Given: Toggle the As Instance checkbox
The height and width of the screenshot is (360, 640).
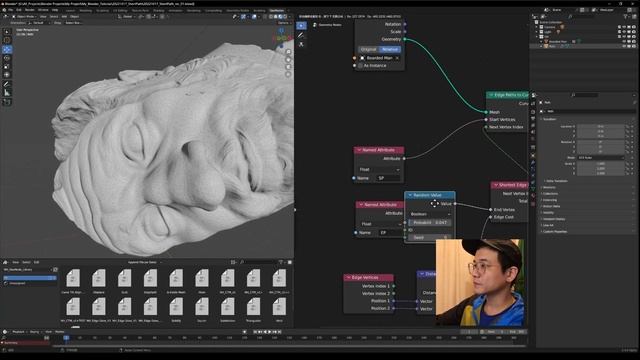Looking at the screenshot, I should (360, 66).
